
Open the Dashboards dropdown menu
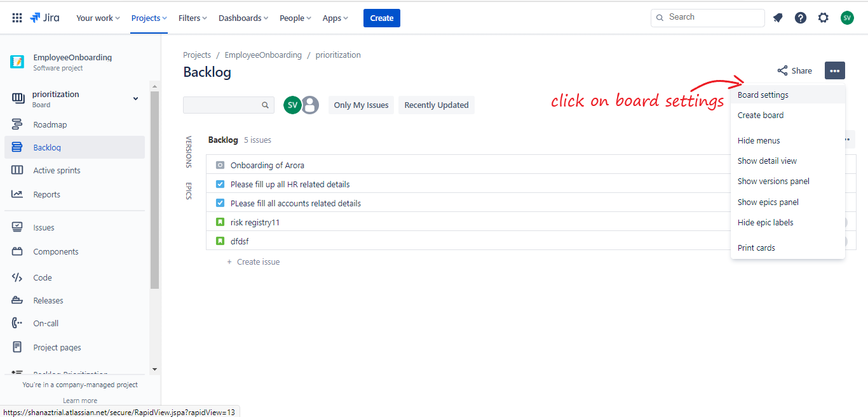click(243, 18)
